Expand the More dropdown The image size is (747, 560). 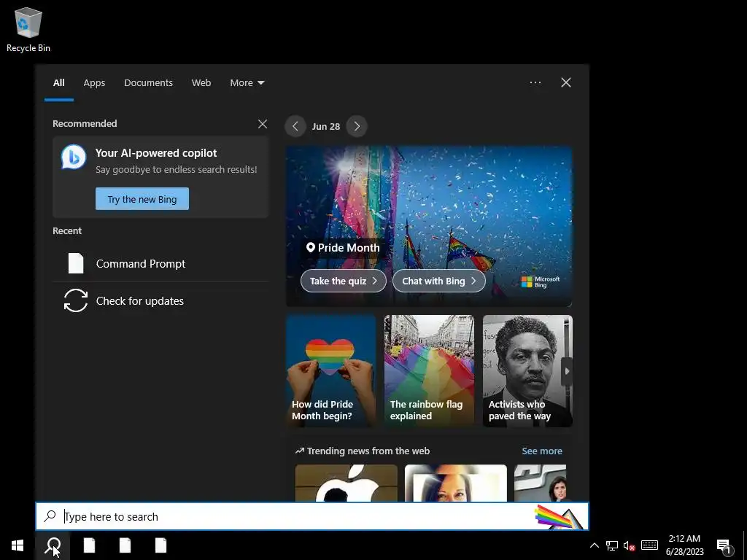[247, 83]
